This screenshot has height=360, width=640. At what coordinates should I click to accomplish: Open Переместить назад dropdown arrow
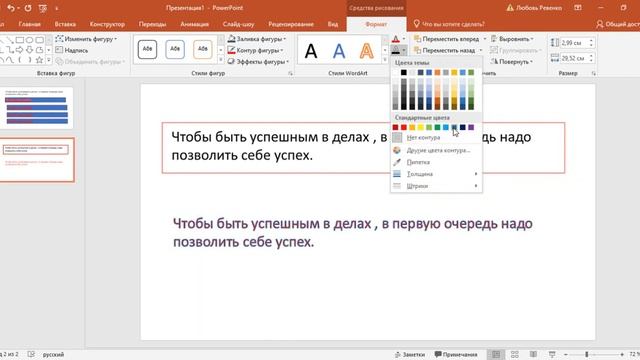pyautogui.click(x=480, y=50)
